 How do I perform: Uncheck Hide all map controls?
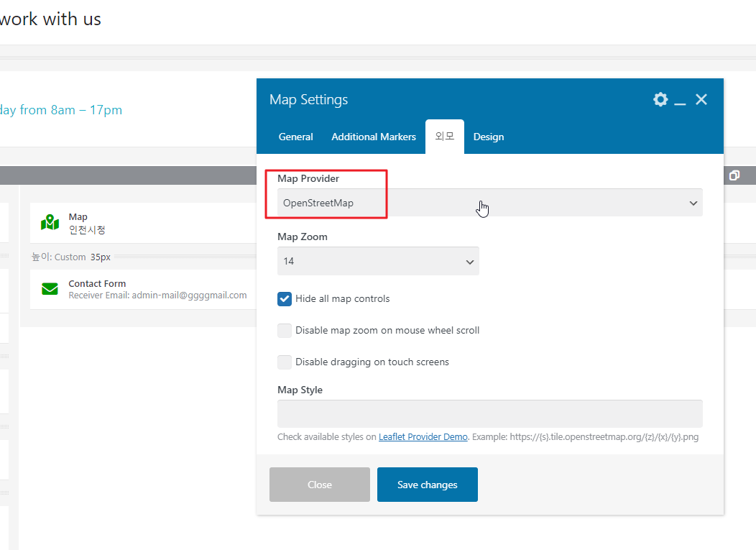[285, 299]
